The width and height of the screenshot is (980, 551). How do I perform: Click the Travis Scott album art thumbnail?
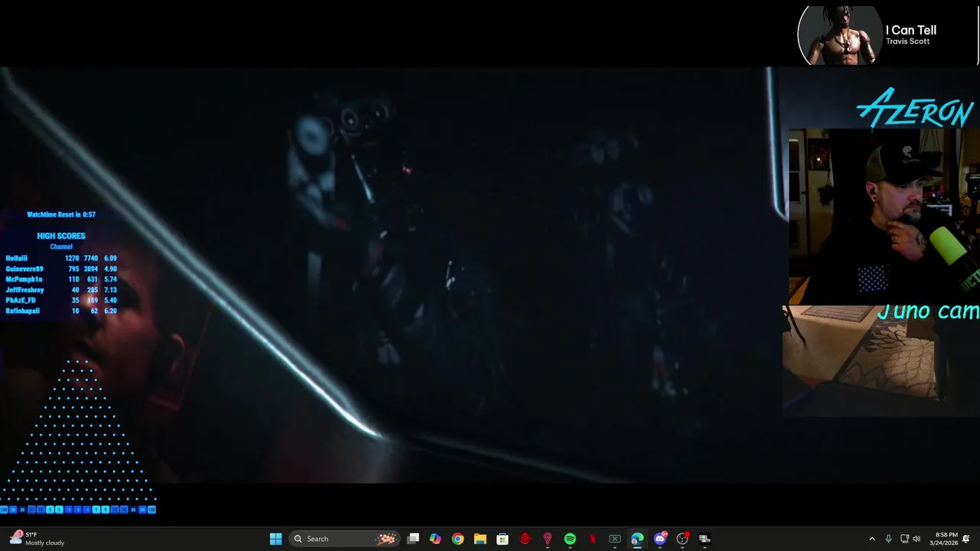(840, 35)
